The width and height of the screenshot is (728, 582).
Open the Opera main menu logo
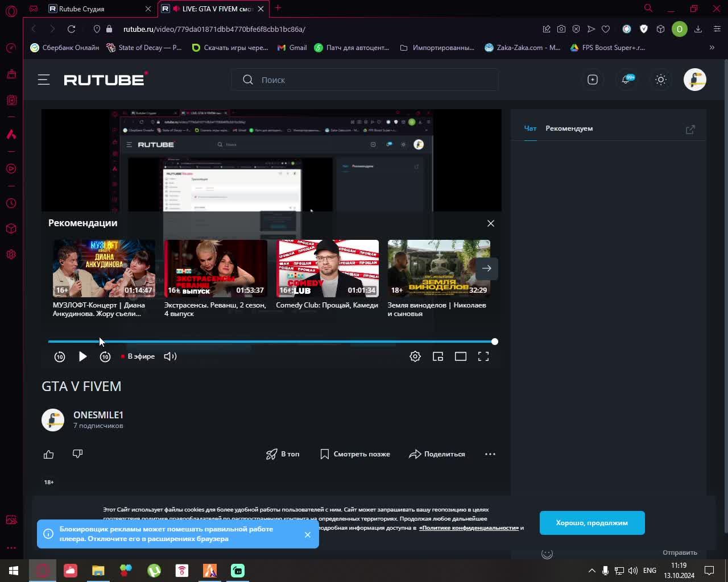pos(11,11)
